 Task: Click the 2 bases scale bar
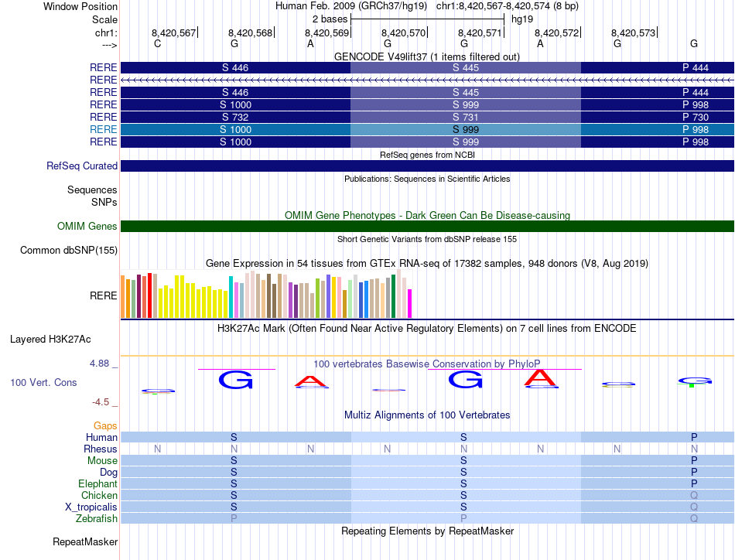tap(427, 19)
